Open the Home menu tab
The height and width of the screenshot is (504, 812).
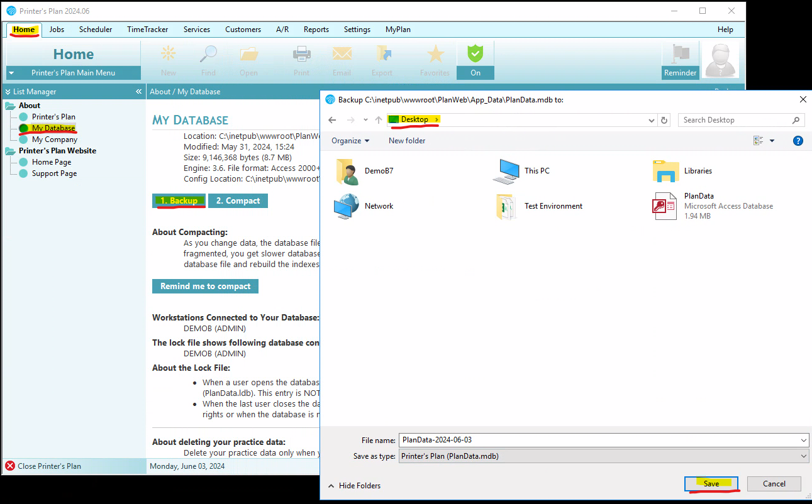(24, 30)
